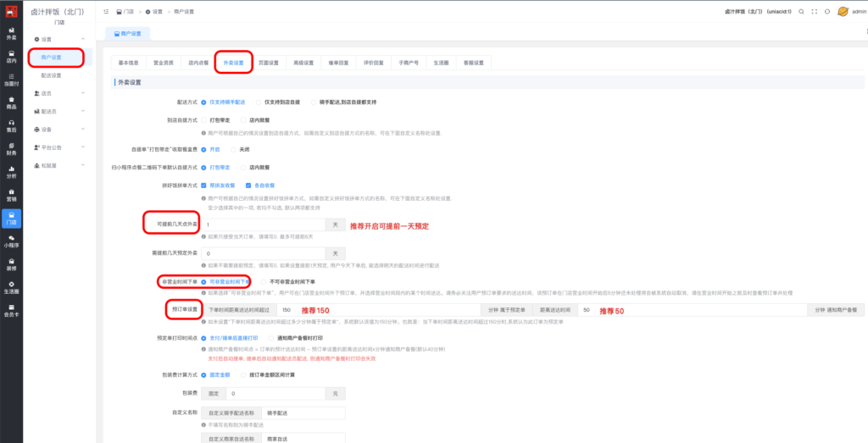This screenshot has width=868, height=443.
Task: Toggle fullscreen icon in header
Action: (x=815, y=11)
